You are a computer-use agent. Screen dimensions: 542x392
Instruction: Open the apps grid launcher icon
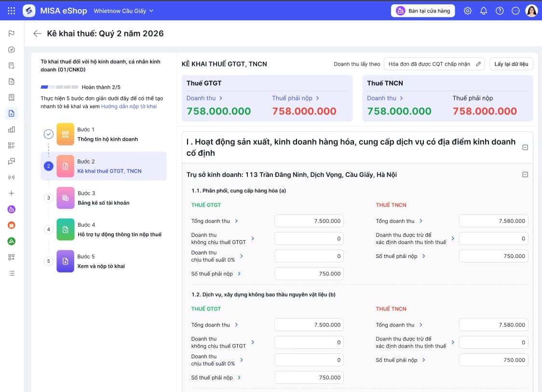tap(12, 11)
